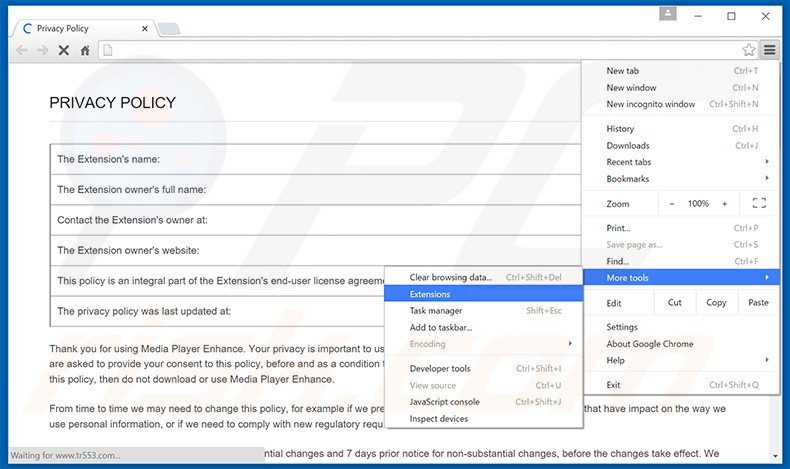Choose Clear browsing data...
The height and width of the screenshot is (469, 790).
[484, 278]
